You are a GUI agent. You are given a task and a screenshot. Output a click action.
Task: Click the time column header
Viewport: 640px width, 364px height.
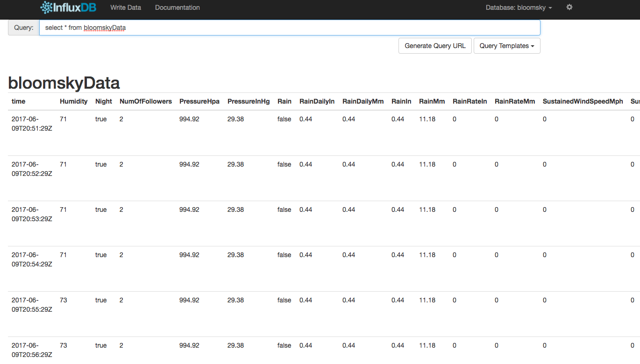pos(19,101)
